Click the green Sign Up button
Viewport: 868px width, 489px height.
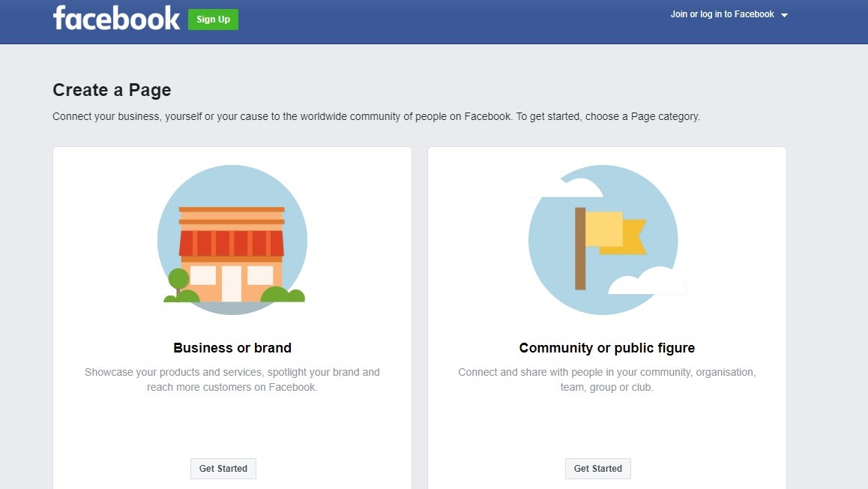click(x=213, y=19)
